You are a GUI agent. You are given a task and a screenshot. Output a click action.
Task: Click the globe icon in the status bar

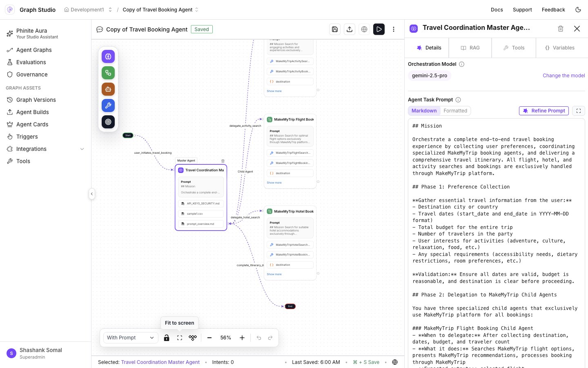[395, 362]
